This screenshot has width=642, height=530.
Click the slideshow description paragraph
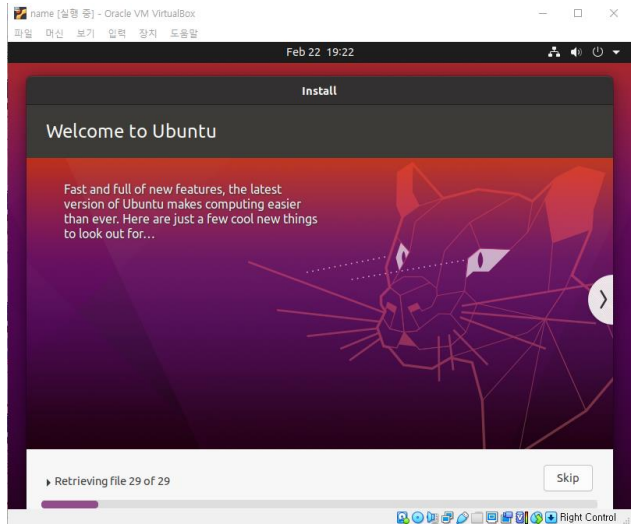tap(190, 211)
